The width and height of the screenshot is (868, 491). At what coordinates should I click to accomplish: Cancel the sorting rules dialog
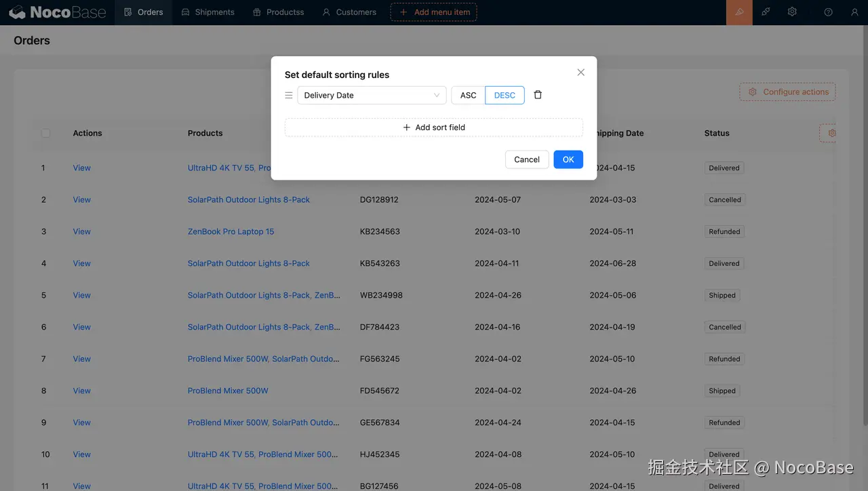pos(527,159)
